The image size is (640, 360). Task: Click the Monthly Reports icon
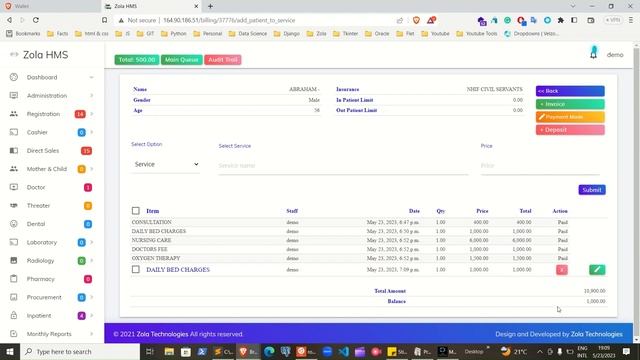pyautogui.click(x=14, y=334)
